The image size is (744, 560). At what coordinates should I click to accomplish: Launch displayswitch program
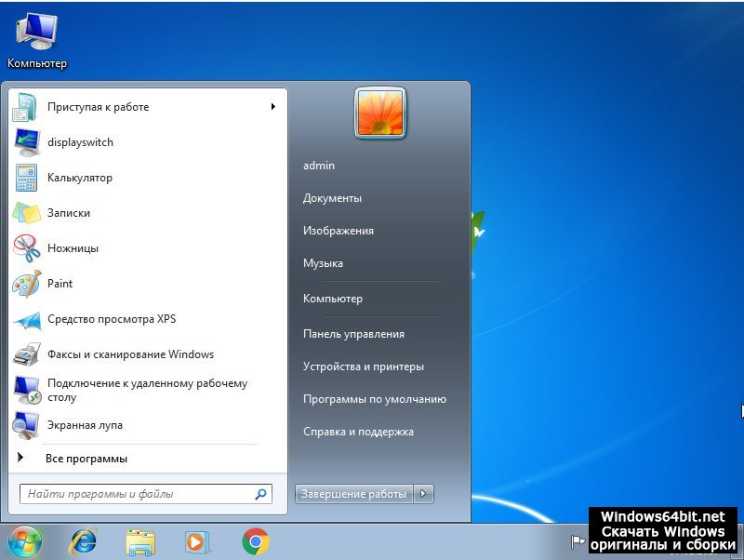80,142
